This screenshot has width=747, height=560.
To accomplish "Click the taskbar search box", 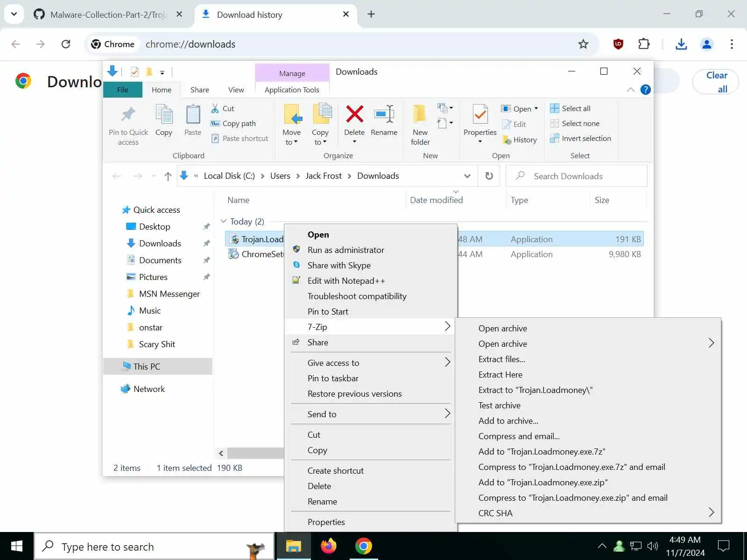I will tap(154, 546).
